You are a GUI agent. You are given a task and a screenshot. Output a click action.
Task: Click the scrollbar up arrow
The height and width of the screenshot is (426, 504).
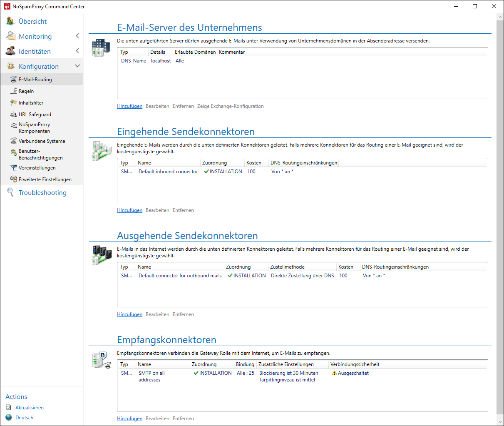coord(500,17)
